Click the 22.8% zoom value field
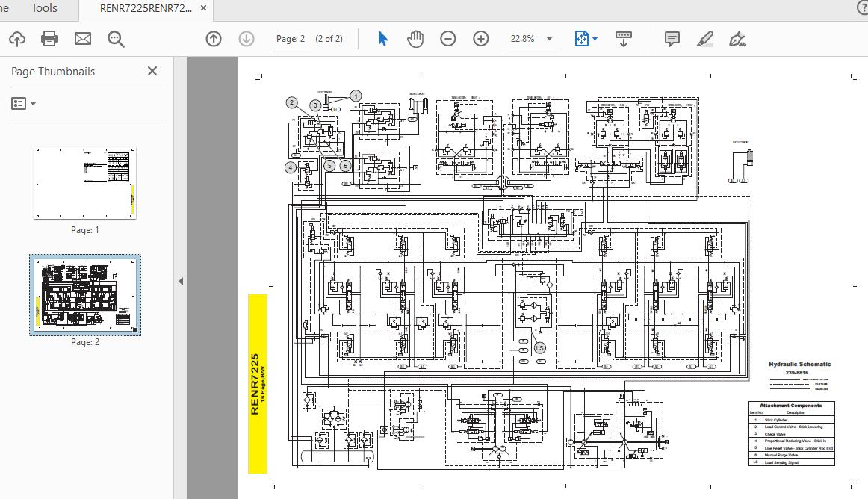 [523, 39]
